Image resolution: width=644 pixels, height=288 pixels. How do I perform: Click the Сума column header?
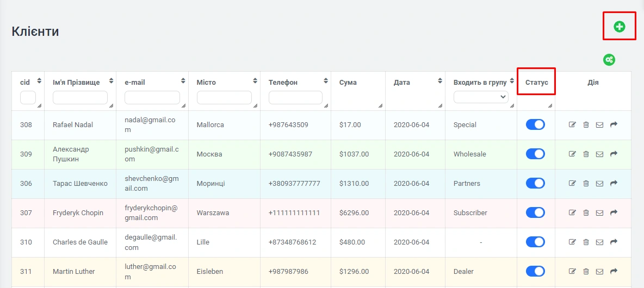coord(348,83)
